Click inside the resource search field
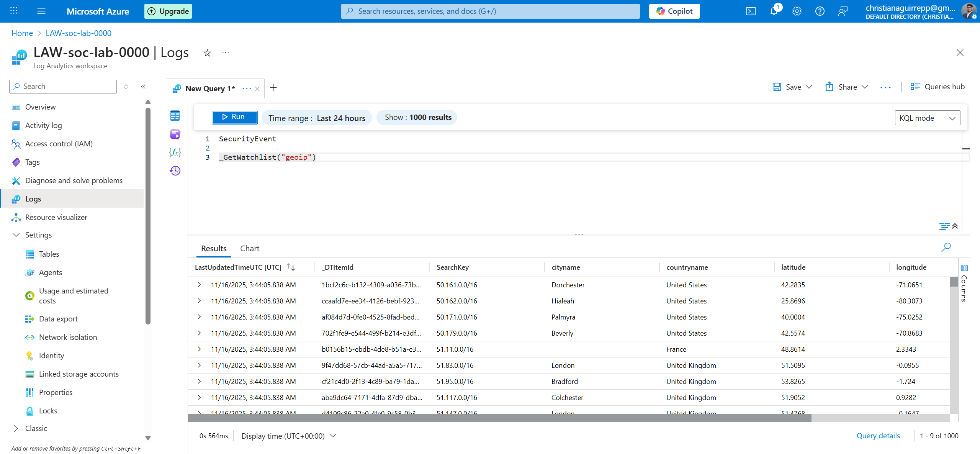Screen dimensions: 980x454 [x=489, y=11]
